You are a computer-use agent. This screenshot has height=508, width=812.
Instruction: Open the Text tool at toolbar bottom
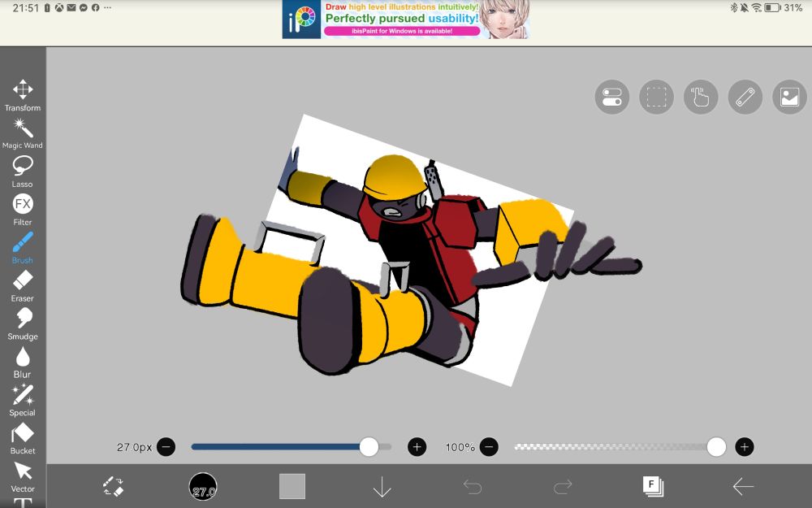click(x=22, y=503)
